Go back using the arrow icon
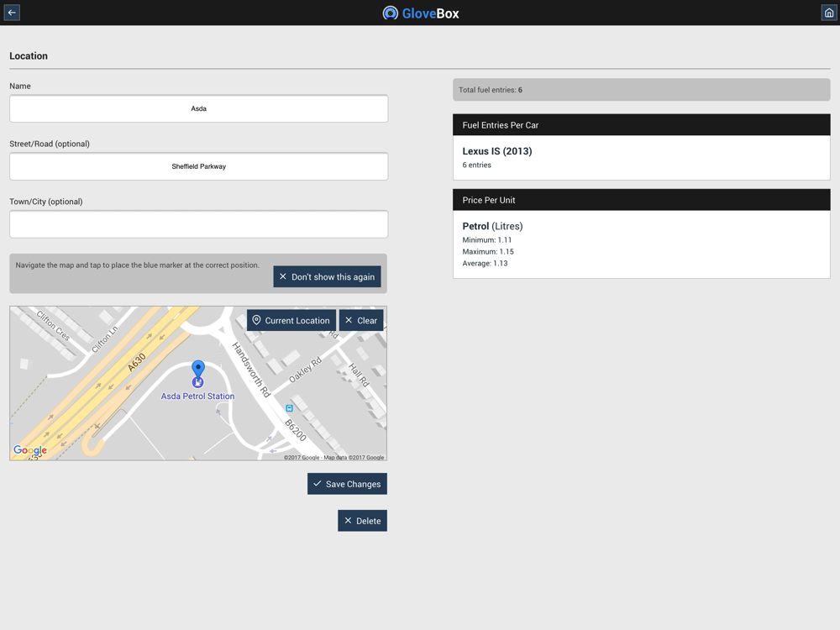 12,13
